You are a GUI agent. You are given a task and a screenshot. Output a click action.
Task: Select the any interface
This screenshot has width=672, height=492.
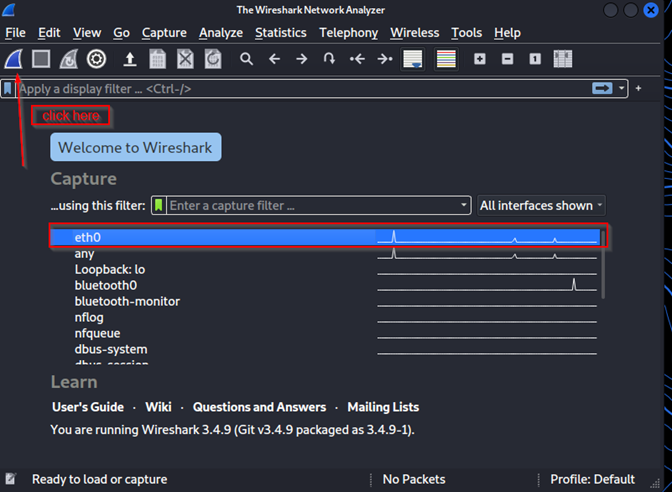click(326, 253)
